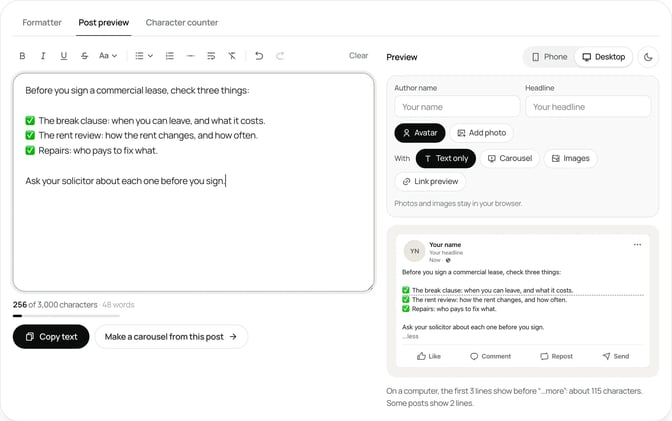Open the Character counter tab
Image resolution: width=672 pixels, height=421 pixels.
(182, 22)
